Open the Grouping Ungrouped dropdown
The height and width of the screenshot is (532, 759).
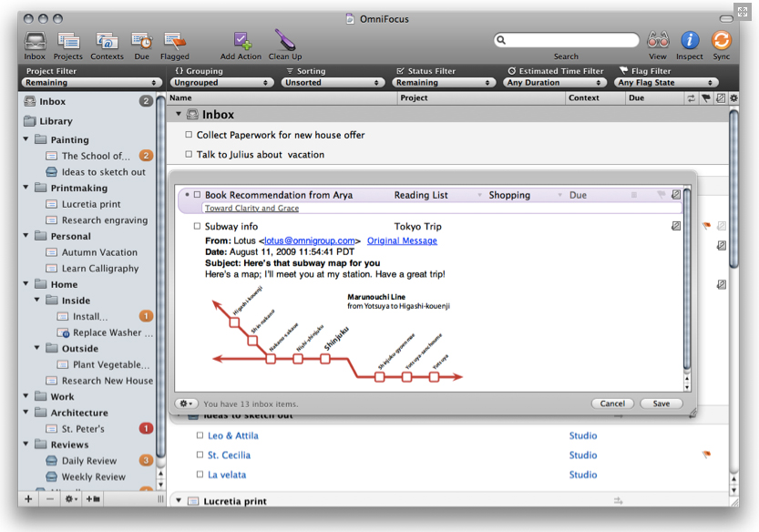coord(221,83)
